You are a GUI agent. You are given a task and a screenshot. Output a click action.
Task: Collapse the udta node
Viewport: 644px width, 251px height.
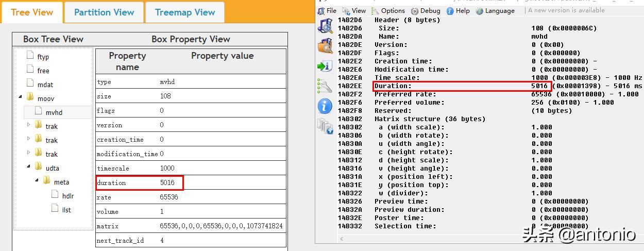click(29, 166)
